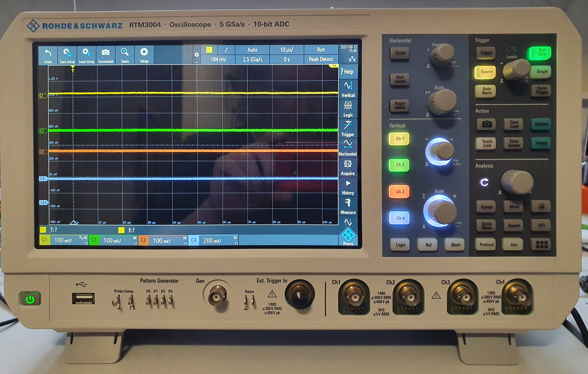The width and height of the screenshot is (588, 374).
Task: Select the C3 100 mV/ channel tab
Action: pyautogui.click(x=163, y=240)
